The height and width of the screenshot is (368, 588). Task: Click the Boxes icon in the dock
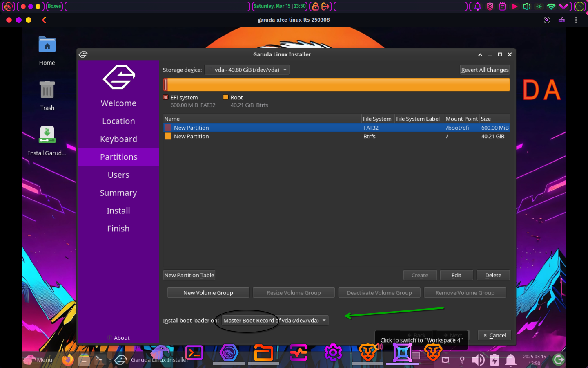403,352
